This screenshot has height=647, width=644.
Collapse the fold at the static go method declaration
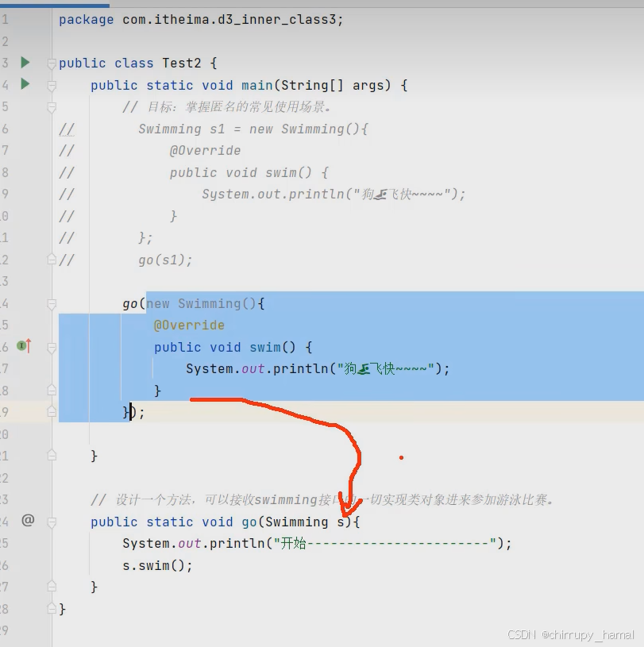click(52, 523)
